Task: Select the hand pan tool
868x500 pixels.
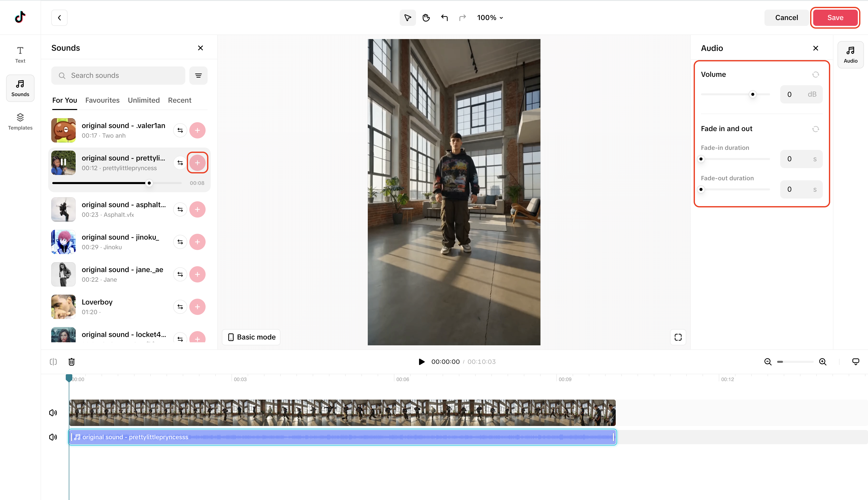Action: point(426,17)
